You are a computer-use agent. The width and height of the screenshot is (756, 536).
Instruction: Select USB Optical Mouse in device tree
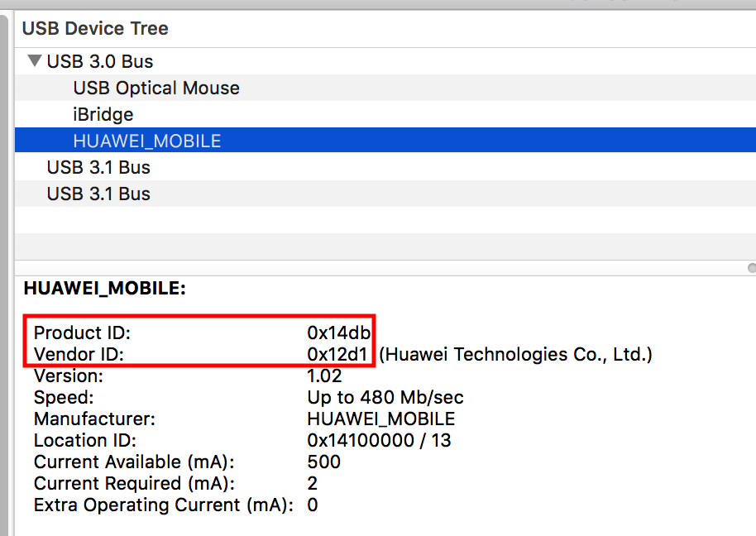[385, 88]
